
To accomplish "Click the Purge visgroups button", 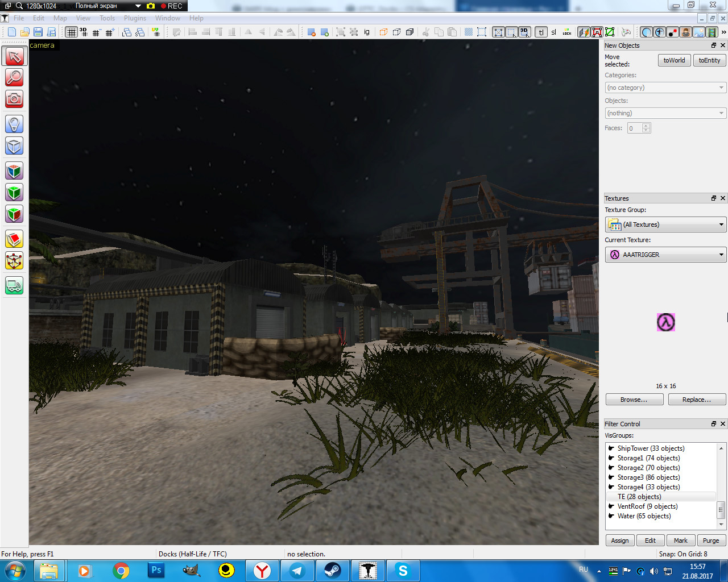I will pos(711,541).
